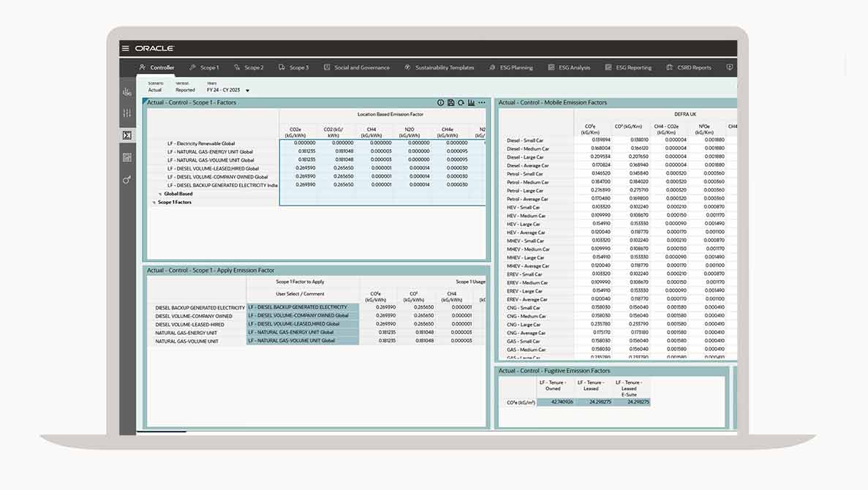Open the hamburger navigation menu
The width and height of the screenshot is (868, 490).
[x=126, y=48]
